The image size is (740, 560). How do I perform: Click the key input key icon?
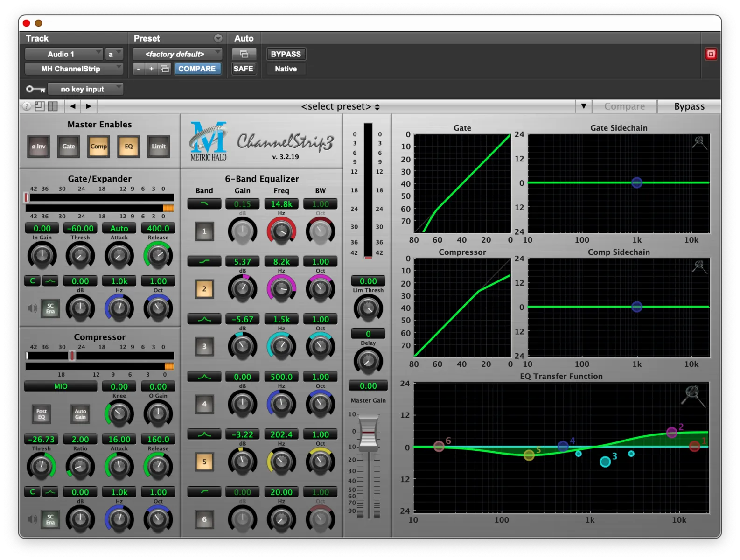coord(35,89)
